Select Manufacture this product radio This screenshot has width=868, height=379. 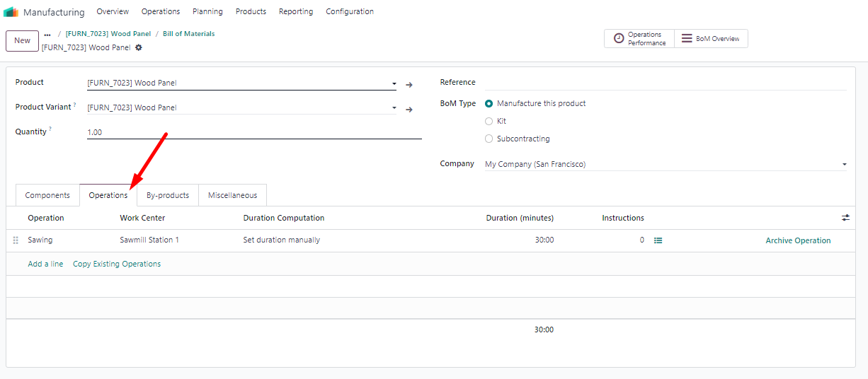pyautogui.click(x=489, y=103)
